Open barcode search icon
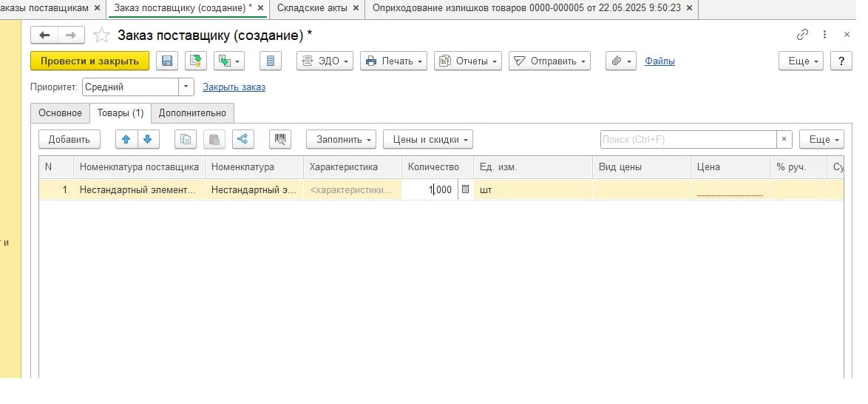The image size is (868, 404). click(x=280, y=140)
